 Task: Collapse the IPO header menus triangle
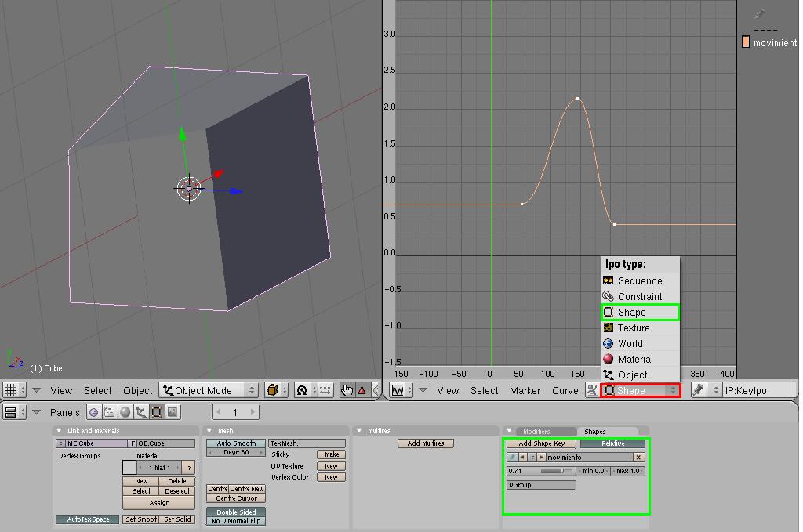(x=423, y=390)
